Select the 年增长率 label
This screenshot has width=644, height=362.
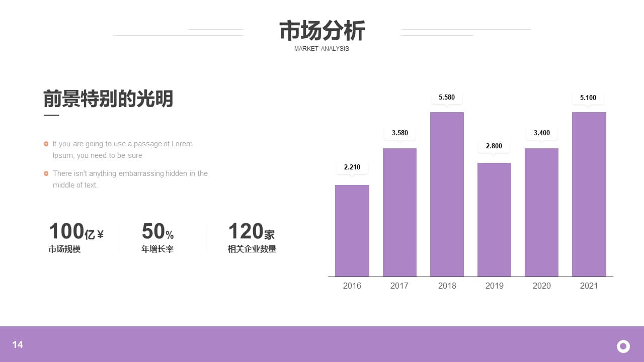(x=157, y=249)
